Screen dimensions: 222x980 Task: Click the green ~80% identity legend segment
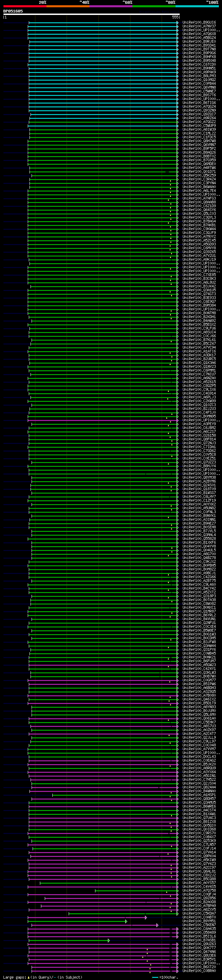154,6
